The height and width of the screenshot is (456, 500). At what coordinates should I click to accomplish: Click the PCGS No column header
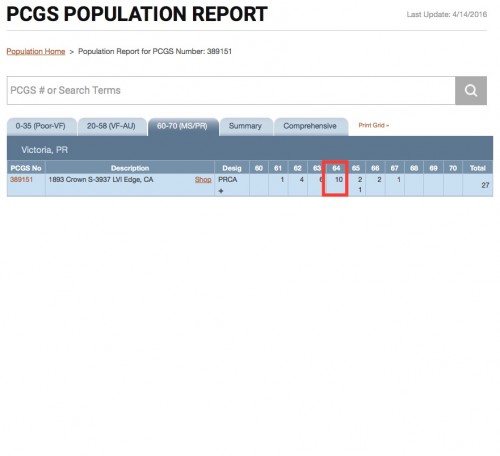coord(26,168)
